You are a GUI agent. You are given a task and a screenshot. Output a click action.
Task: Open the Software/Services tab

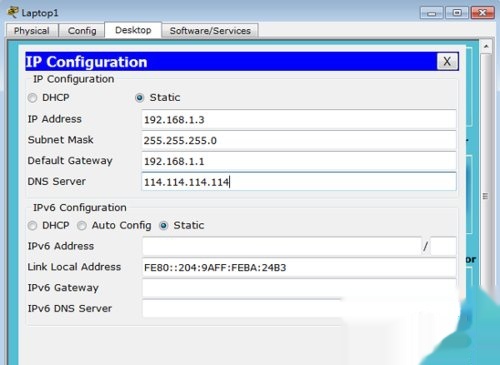[x=210, y=31]
